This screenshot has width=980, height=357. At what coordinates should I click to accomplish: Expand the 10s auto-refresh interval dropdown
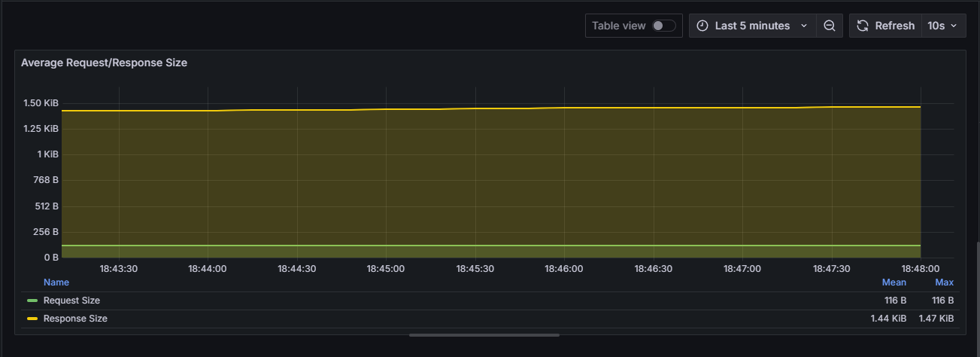[942, 26]
